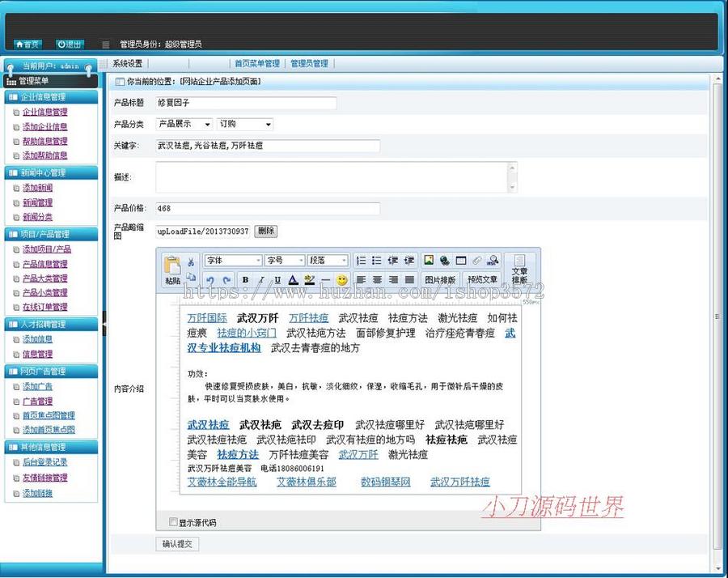Toggle underline formatting in editor

277,280
